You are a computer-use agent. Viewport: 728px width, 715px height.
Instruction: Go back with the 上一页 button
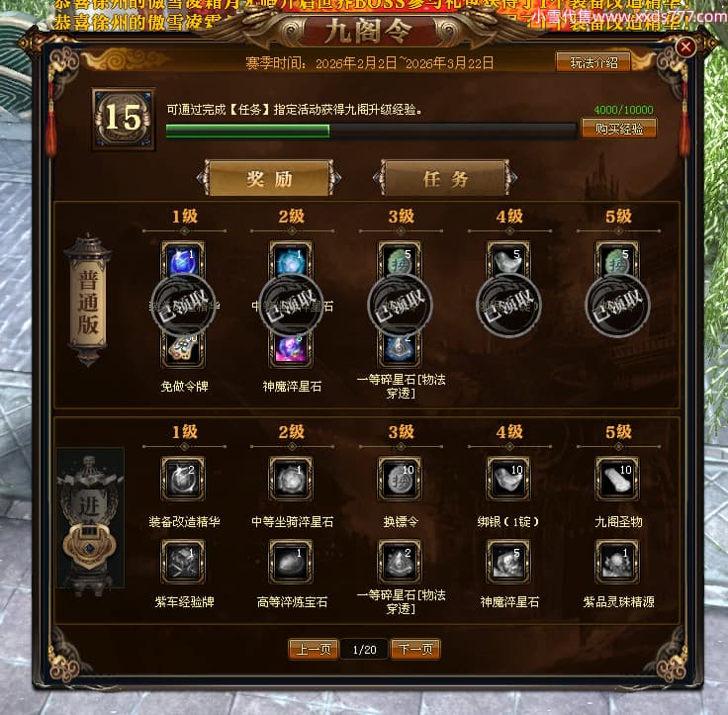coord(314,649)
